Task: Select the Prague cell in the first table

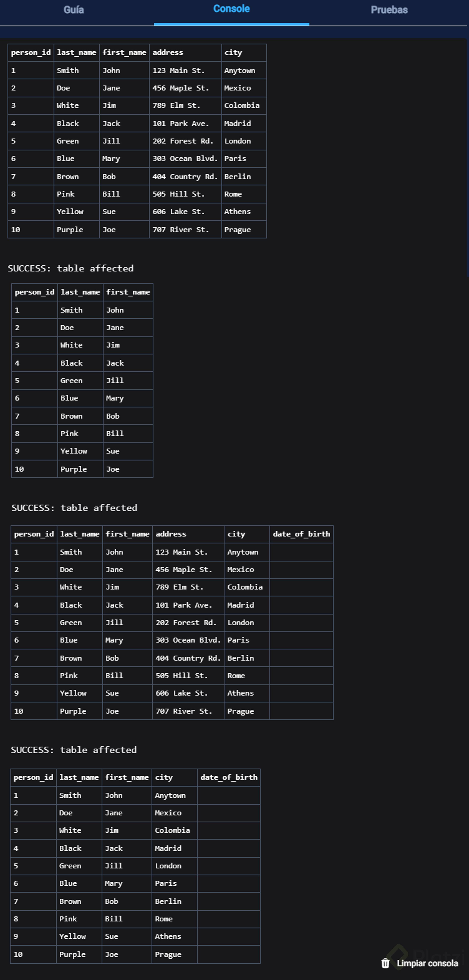Action: tap(237, 230)
